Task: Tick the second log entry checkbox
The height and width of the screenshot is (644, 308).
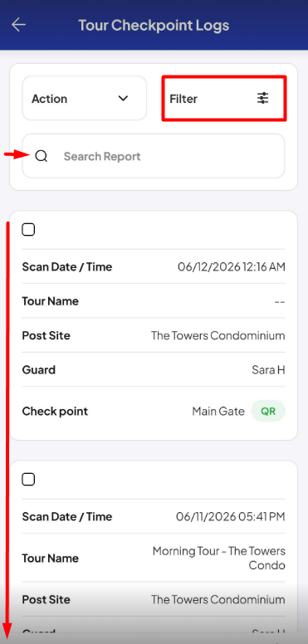Action: tap(28, 480)
